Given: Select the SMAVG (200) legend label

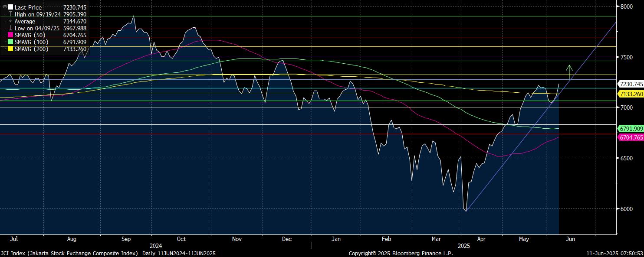Looking at the screenshot, I should point(32,49).
